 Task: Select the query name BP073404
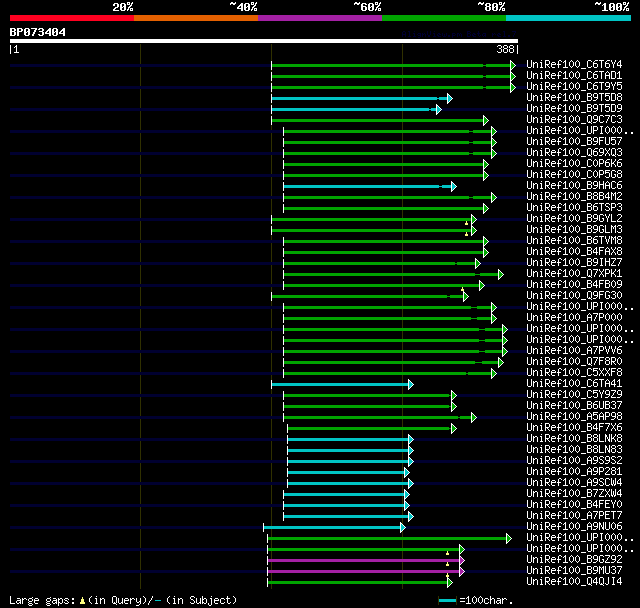click(x=38, y=32)
